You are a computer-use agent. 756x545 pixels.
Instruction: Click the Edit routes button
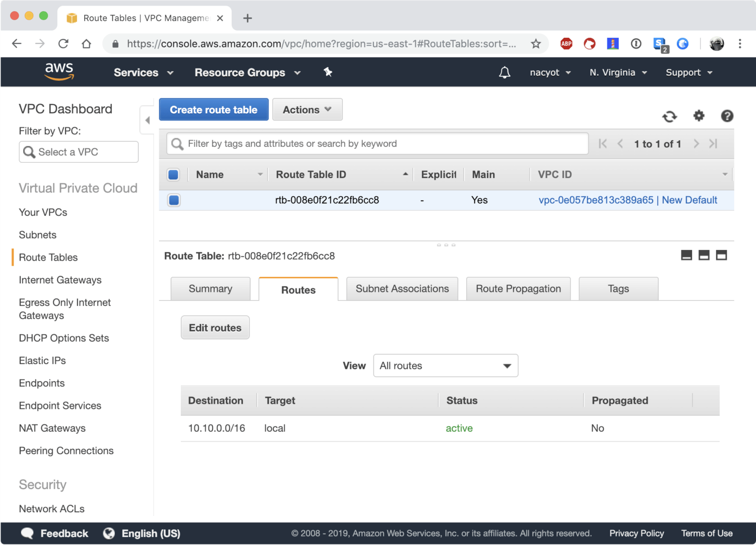click(x=215, y=328)
